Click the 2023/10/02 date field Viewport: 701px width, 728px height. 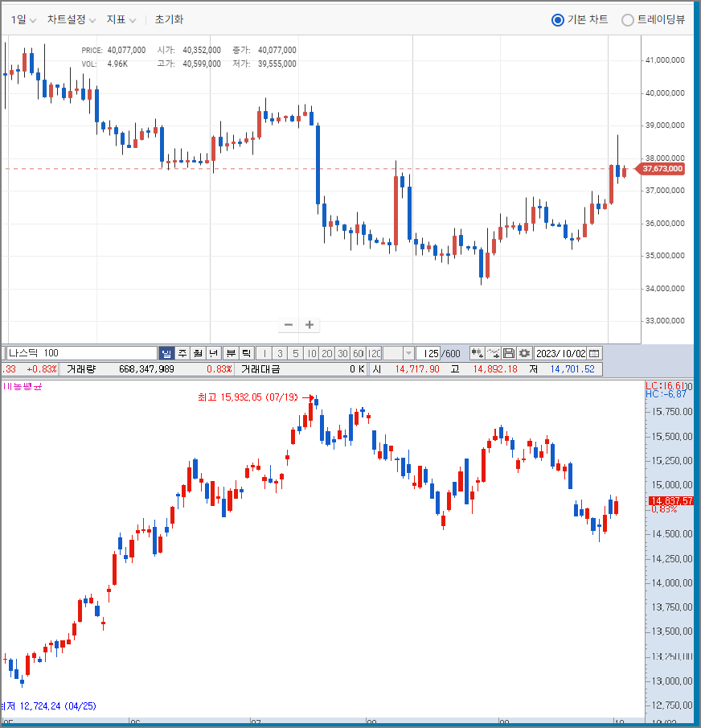click(560, 353)
